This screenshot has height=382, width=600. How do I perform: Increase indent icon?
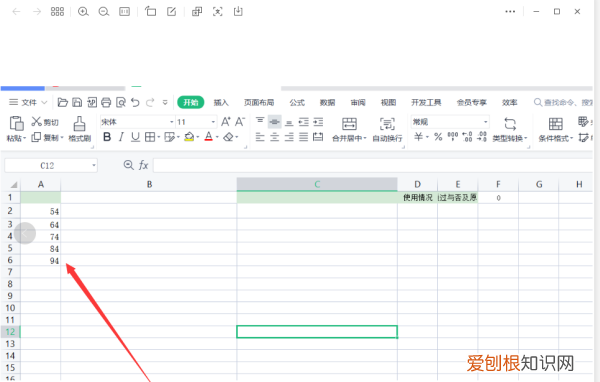tap(318, 122)
